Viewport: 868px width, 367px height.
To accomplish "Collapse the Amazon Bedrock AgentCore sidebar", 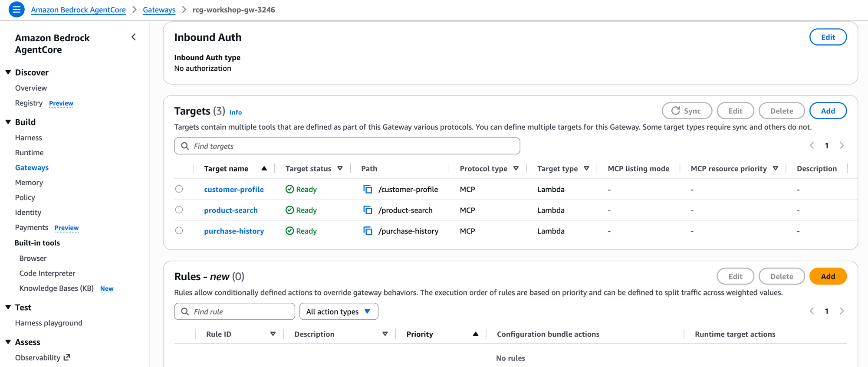I will pyautogui.click(x=134, y=37).
